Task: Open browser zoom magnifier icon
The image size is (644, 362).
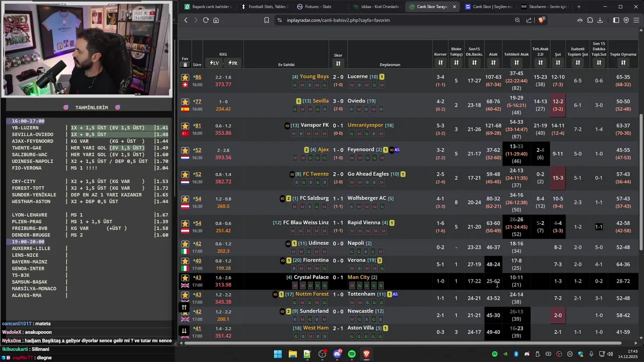Action: [x=517, y=20]
